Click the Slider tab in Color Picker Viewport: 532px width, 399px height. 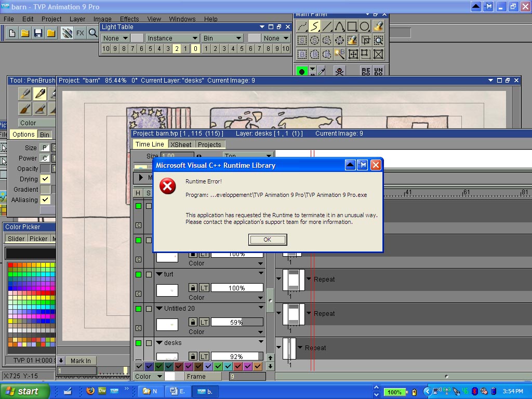[16, 238]
